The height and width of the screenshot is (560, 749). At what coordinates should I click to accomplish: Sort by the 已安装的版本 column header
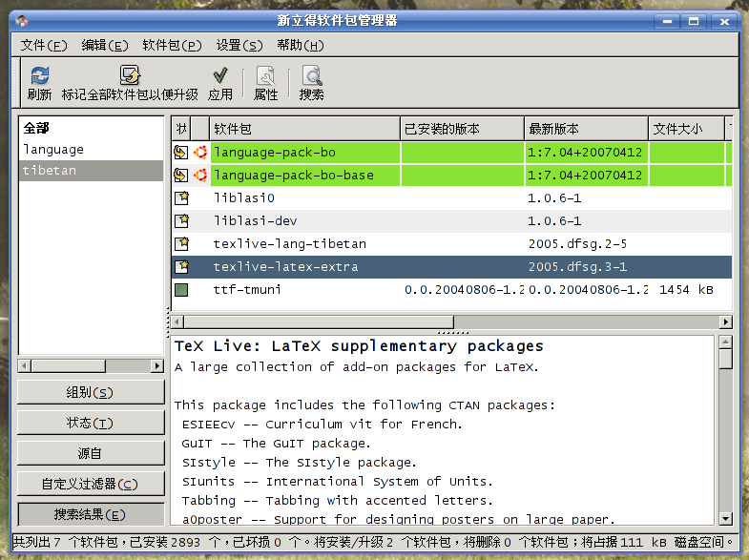[462, 129]
